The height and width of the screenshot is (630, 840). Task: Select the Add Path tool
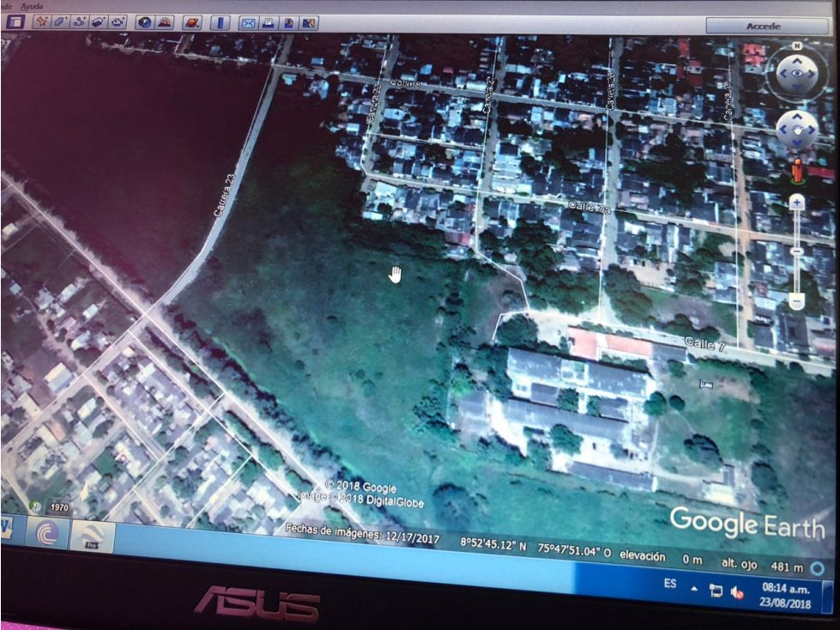79,22
